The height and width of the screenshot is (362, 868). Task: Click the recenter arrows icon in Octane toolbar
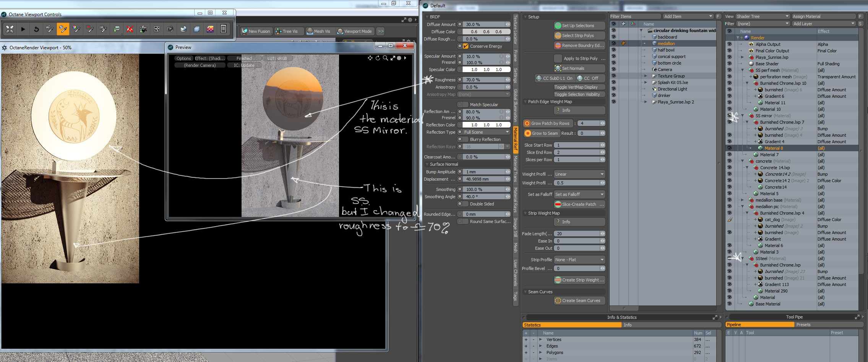[10, 29]
